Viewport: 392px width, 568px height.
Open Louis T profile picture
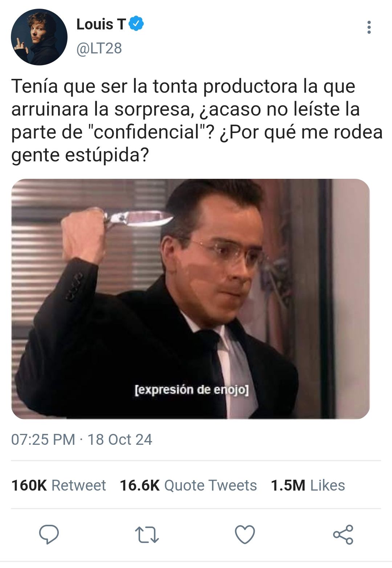coord(39,37)
